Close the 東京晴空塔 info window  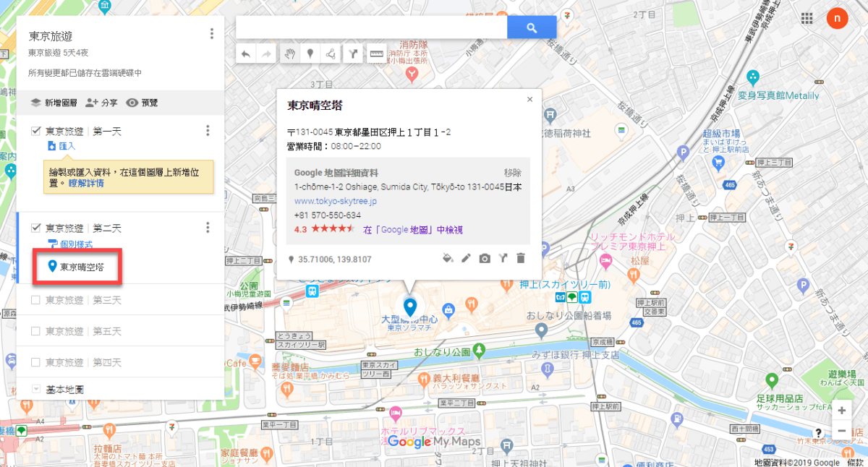pyautogui.click(x=529, y=100)
